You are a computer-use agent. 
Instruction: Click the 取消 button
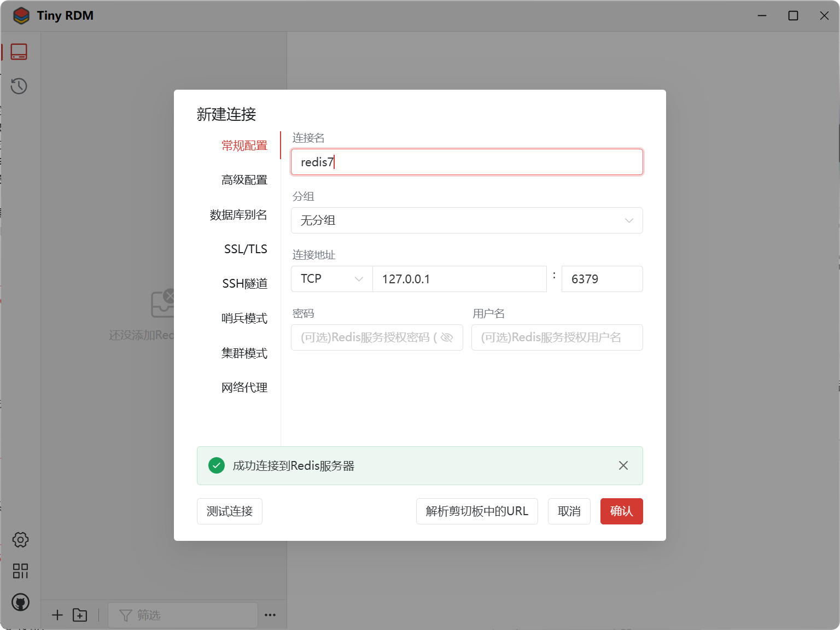click(569, 511)
